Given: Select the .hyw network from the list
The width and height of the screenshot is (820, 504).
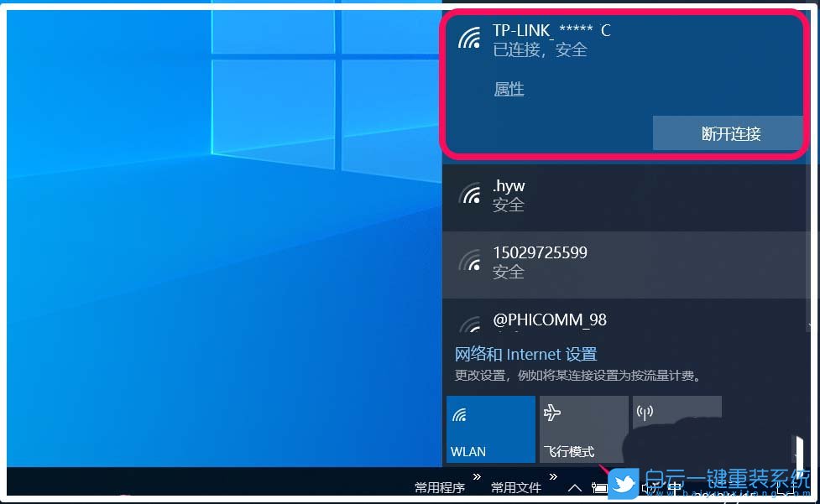Looking at the screenshot, I should tap(588, 195).
